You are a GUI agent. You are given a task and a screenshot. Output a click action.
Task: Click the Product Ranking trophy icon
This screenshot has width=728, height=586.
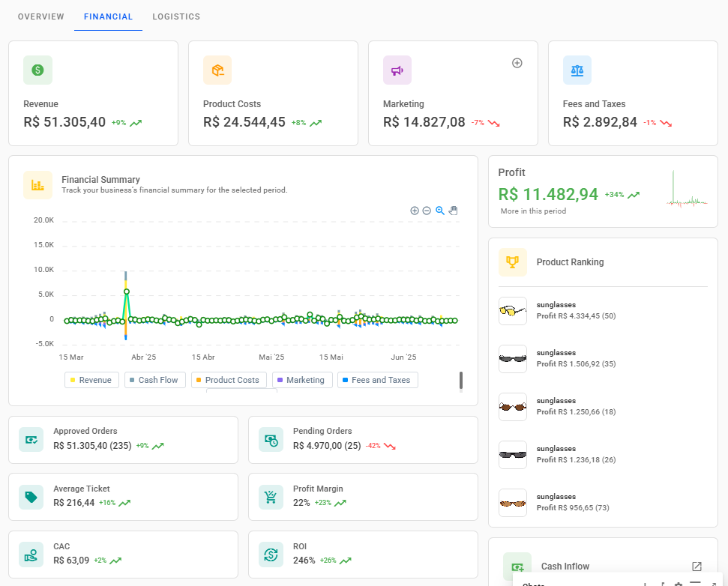point(513,262)
